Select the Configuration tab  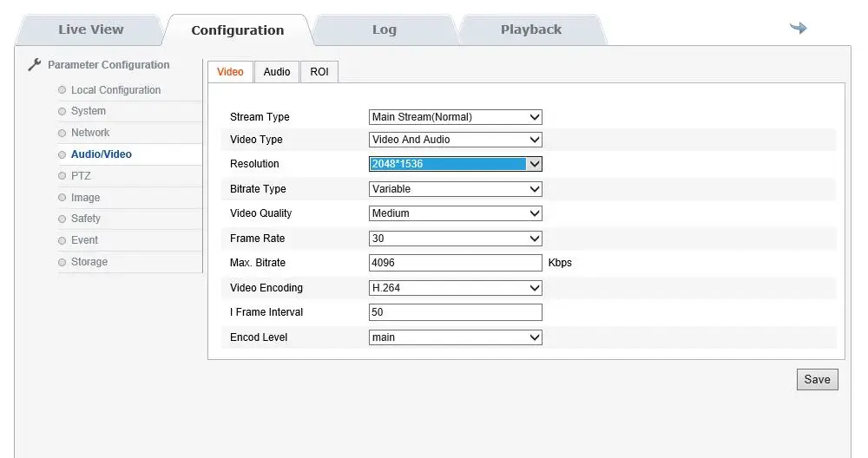(238, 30)
